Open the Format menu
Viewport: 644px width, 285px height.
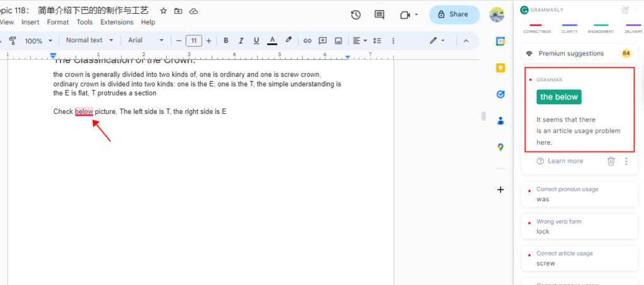click(58, 22)
